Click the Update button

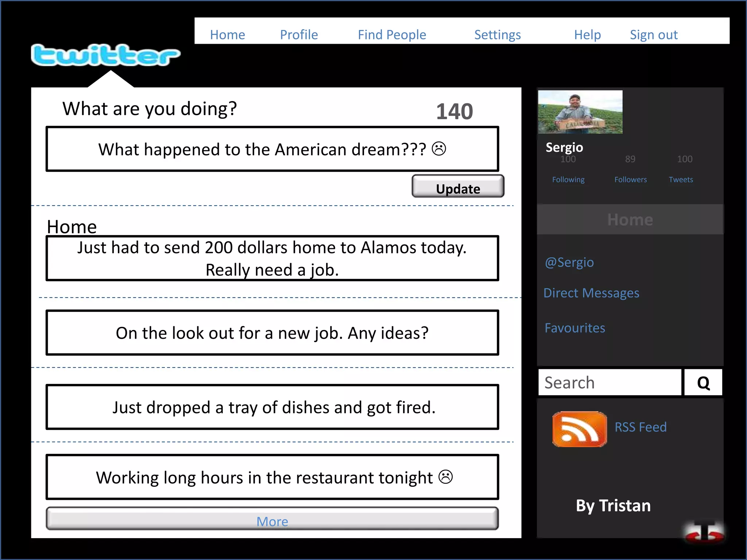(458, 186)
